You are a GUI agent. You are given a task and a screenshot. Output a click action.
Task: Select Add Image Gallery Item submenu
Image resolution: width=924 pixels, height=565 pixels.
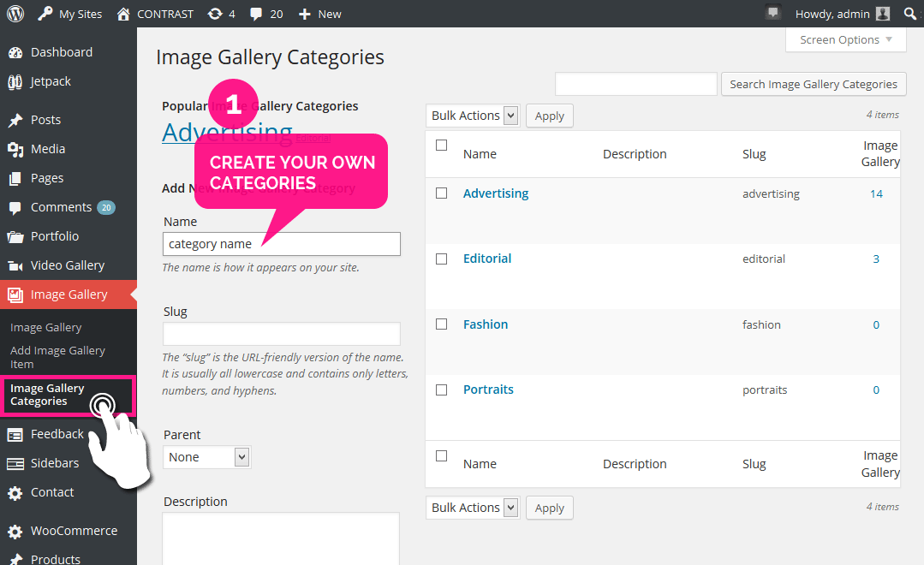coord(57,357)
